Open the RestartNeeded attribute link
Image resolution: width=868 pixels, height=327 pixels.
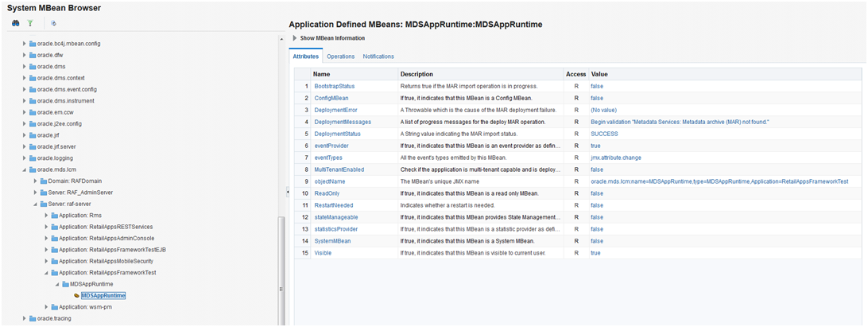coord(333,205)
